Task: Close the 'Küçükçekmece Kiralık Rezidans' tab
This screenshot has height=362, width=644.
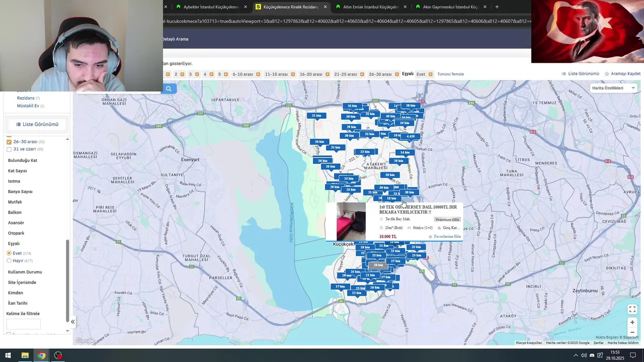Action: (x=325, y=7)
